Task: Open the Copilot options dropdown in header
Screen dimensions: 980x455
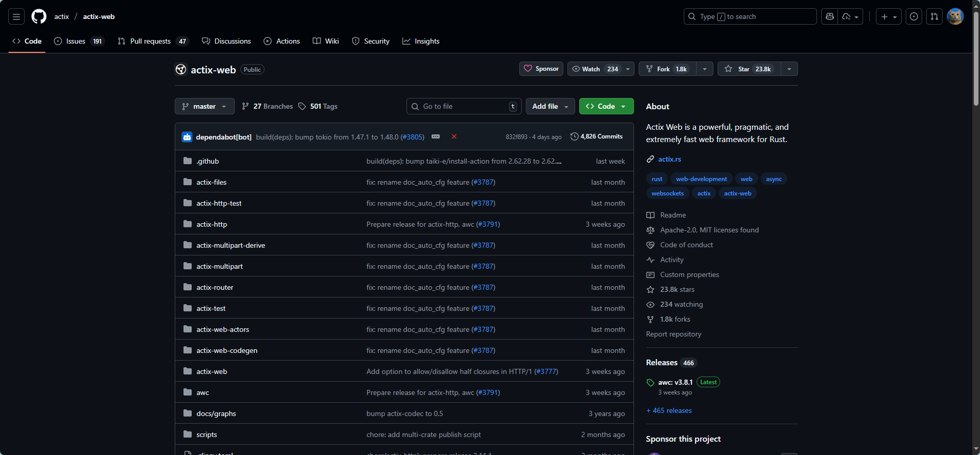Action: click(851, 16)
